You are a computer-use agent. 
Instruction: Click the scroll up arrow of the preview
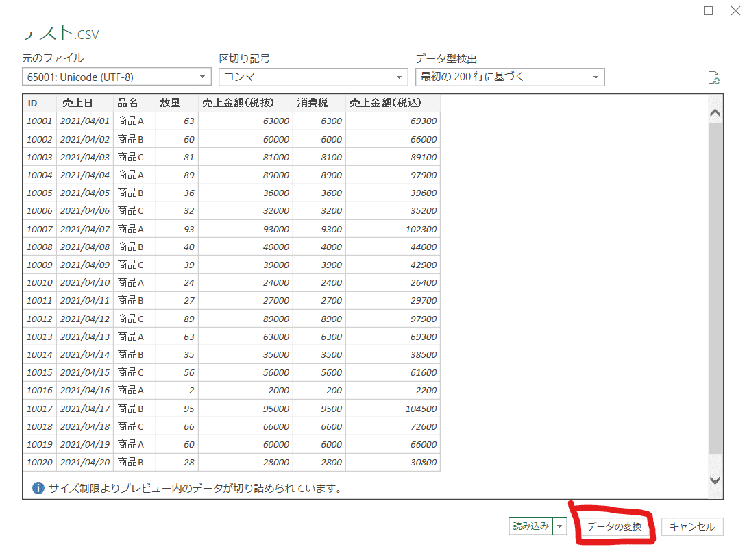tap(715, 112)
